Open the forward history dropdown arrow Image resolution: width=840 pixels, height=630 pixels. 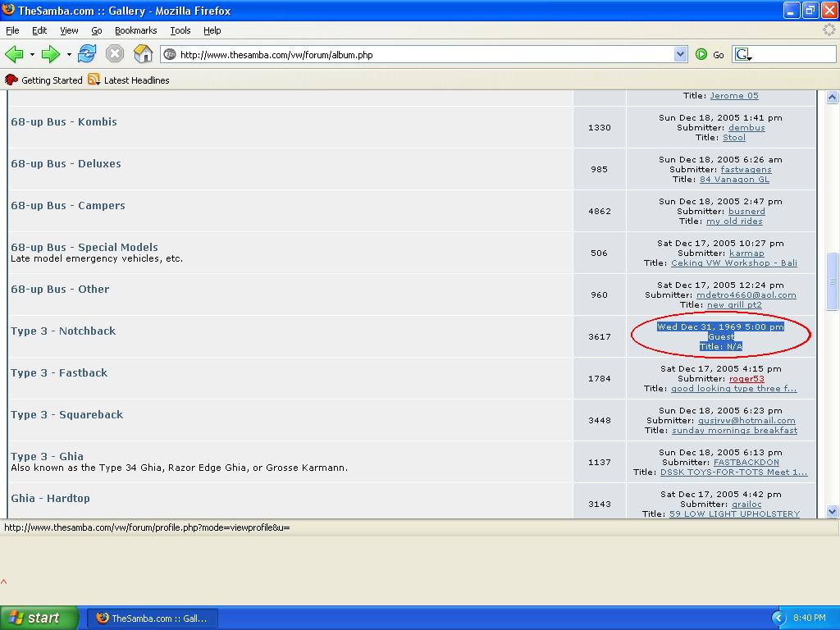pos(69,55)
